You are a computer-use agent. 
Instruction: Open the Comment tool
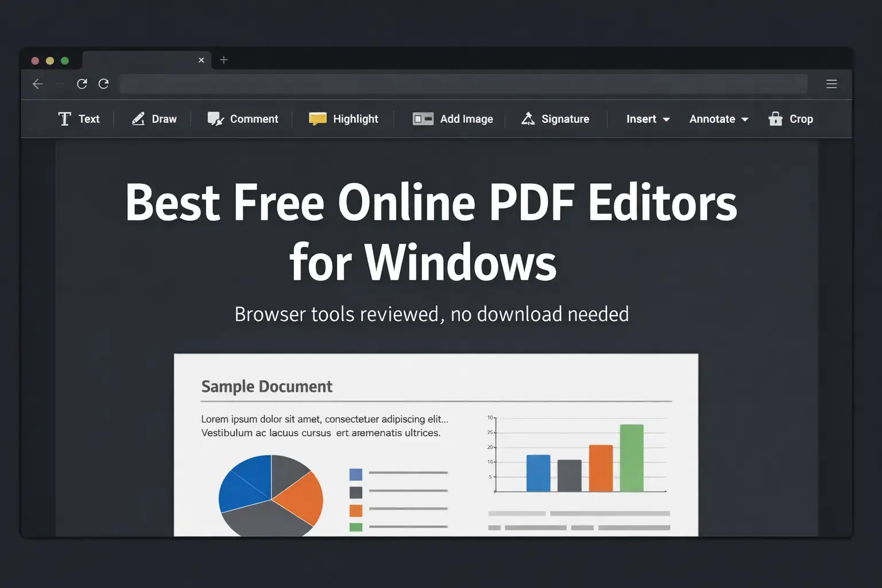(243, 119)
